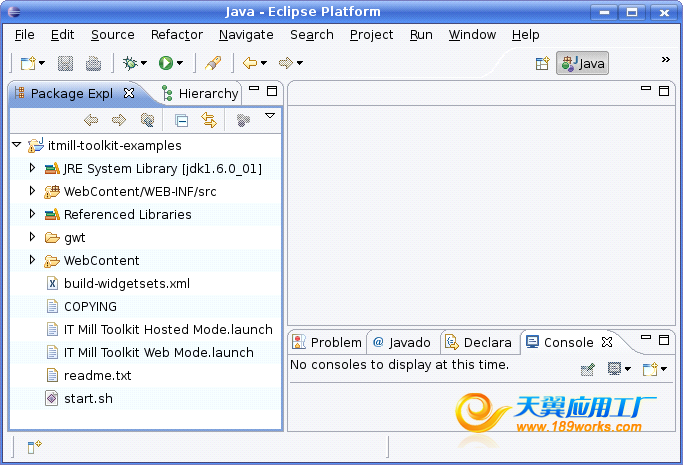This screenshot has width=684, height=466.
Task: Click the New wizard toolbar icon
Action: (x=28, y=63)
